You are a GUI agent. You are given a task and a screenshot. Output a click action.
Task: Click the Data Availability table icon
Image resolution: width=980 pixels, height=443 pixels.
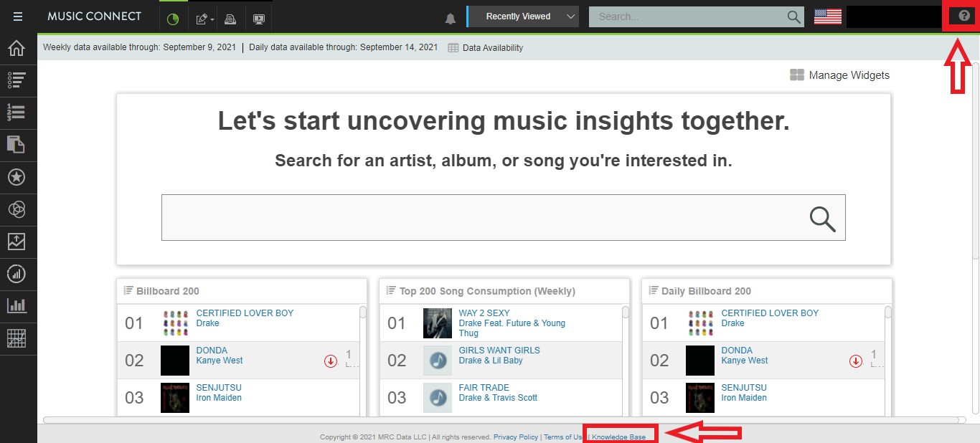pos(453,48)
